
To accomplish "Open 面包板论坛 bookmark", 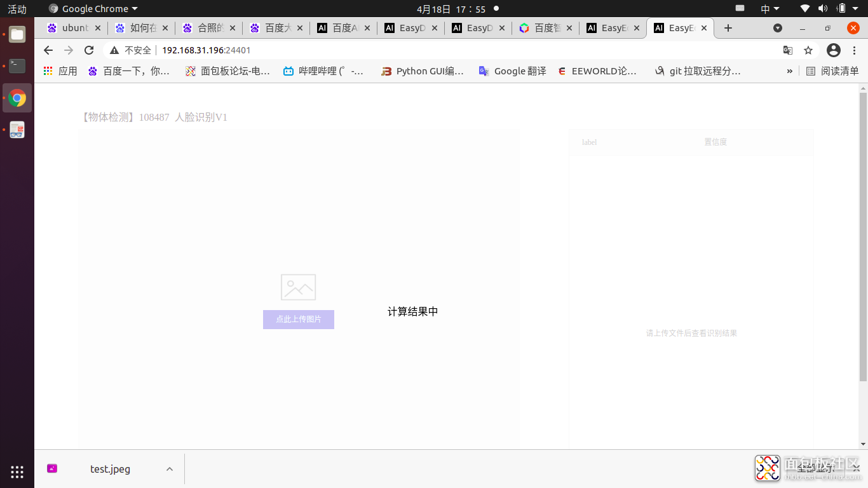I will click(227, 71).
